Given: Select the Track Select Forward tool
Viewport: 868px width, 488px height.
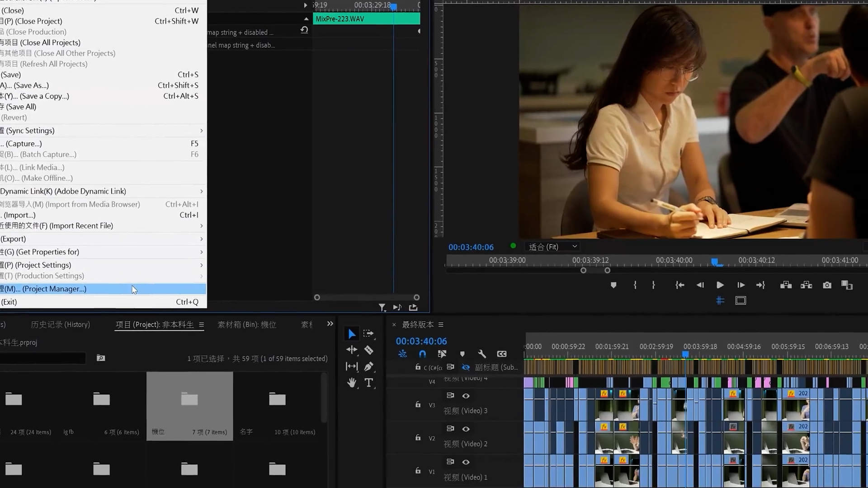Looking at the screenshot, I should [x=368, y=333].
